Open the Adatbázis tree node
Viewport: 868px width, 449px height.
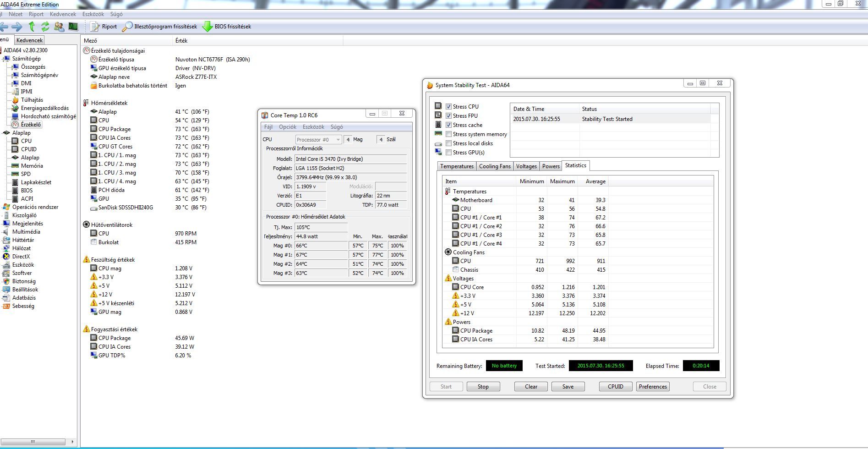point(24,298)
